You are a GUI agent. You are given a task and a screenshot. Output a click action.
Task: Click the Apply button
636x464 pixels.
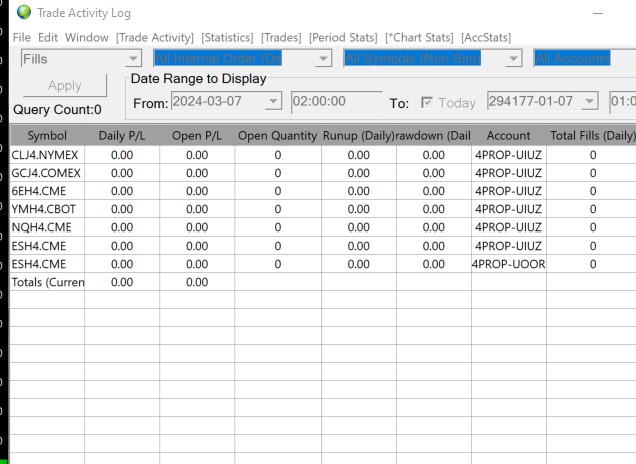(x=65, y=86)
